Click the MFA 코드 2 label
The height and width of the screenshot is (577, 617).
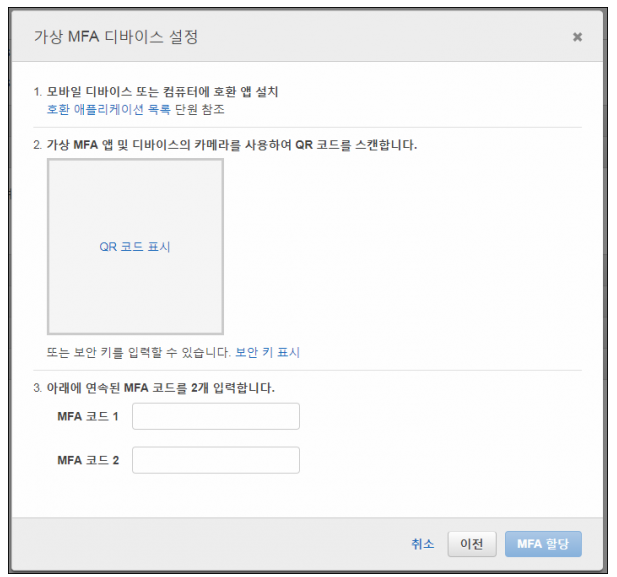(88, 460)
